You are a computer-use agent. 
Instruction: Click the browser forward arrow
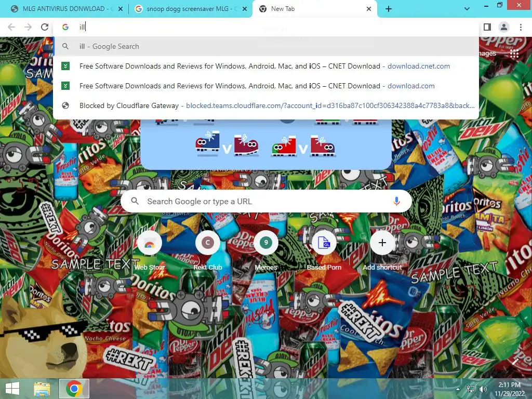pyautogui.click(x=28, y=27)
